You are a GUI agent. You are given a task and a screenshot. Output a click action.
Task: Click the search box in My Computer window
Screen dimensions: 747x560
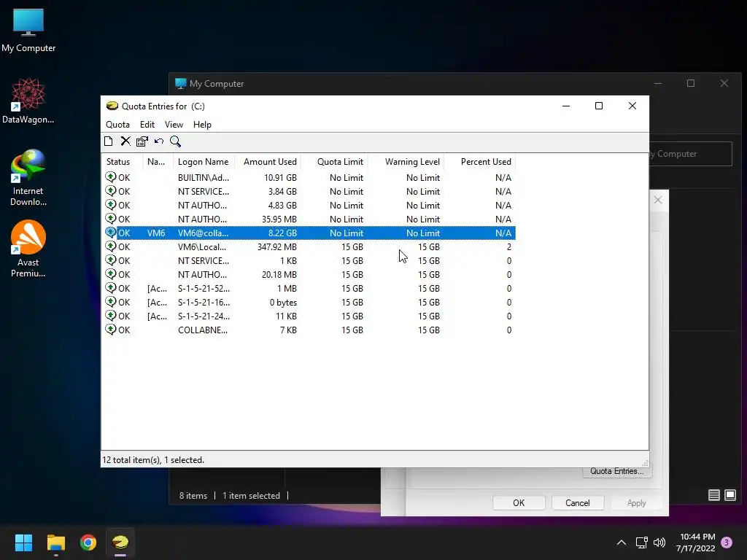(691, 154)
